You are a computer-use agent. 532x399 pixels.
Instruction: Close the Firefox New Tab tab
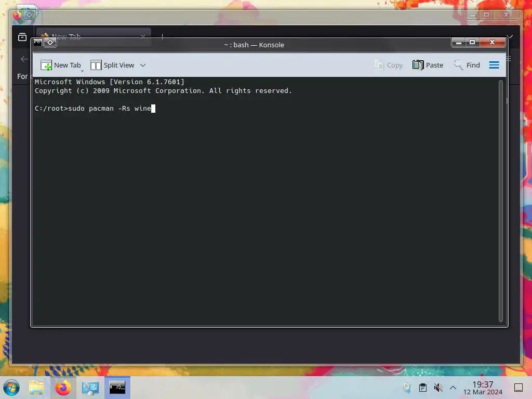[x=143, y=36]
